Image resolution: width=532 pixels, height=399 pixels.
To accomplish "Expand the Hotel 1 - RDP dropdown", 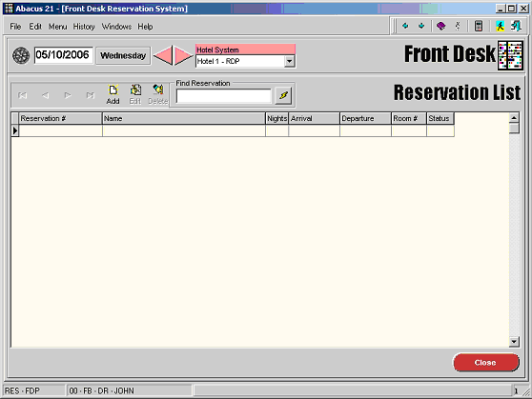I will pyautogui.click(x=290, y=61).
